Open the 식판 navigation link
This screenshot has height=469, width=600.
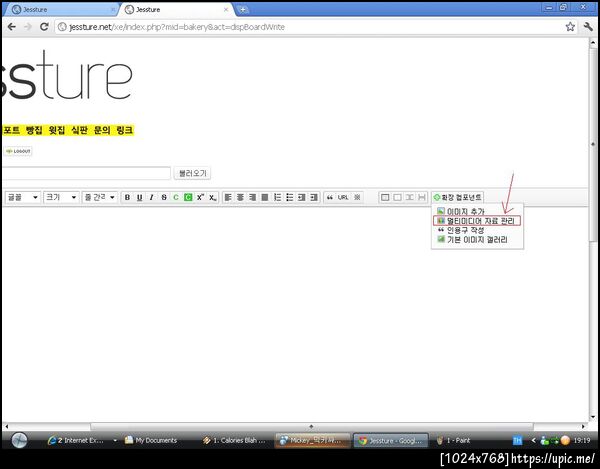(x=80, y=130)
